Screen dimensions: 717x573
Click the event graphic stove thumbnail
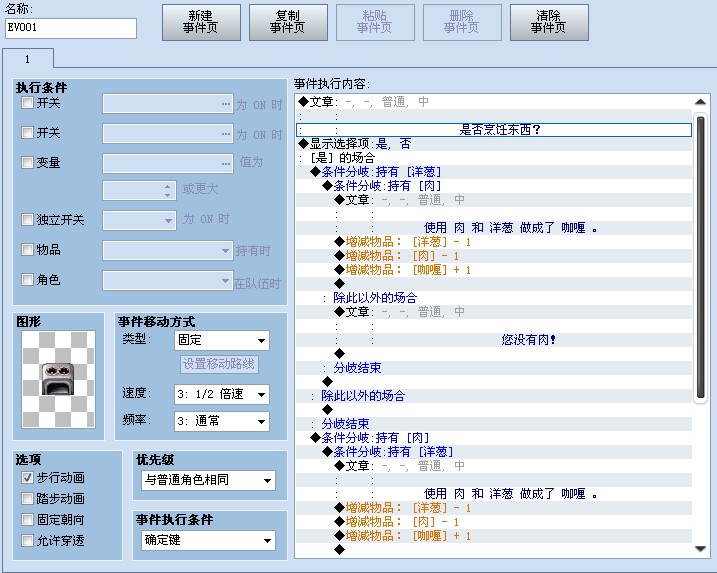point(59,380)
